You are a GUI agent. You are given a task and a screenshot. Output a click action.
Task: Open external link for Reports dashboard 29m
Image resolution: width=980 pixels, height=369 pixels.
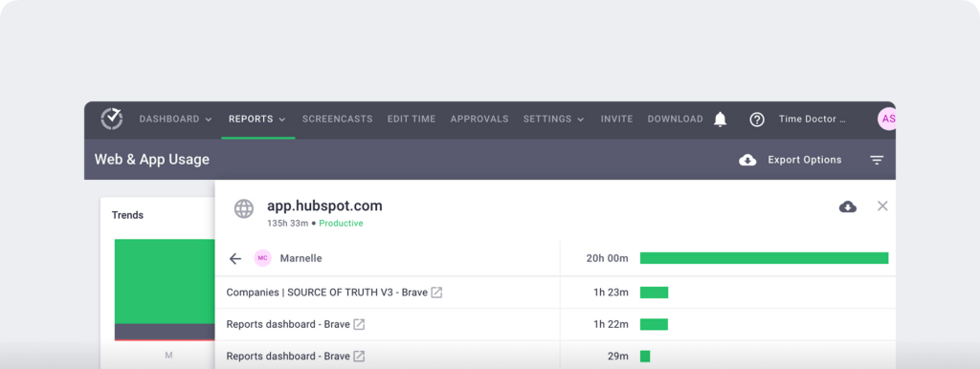coord(360,357)
